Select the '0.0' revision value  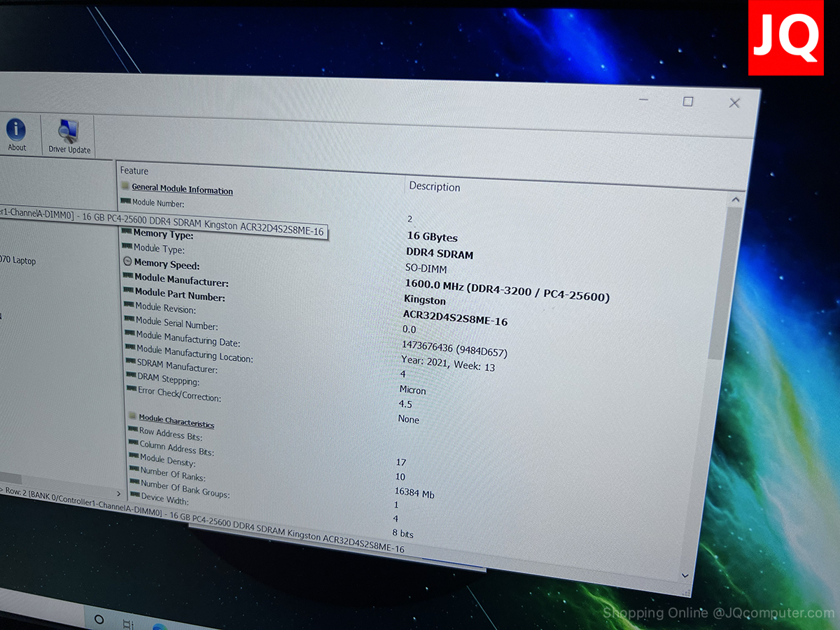point(409,328)
